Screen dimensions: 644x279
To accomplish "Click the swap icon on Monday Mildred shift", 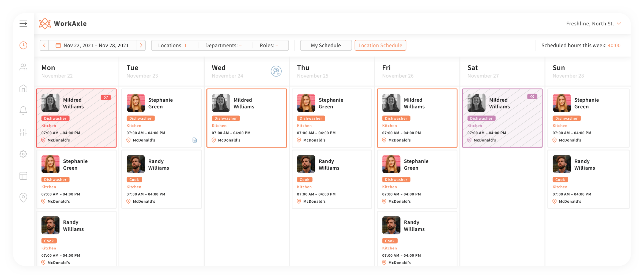I will coord(106,97).
